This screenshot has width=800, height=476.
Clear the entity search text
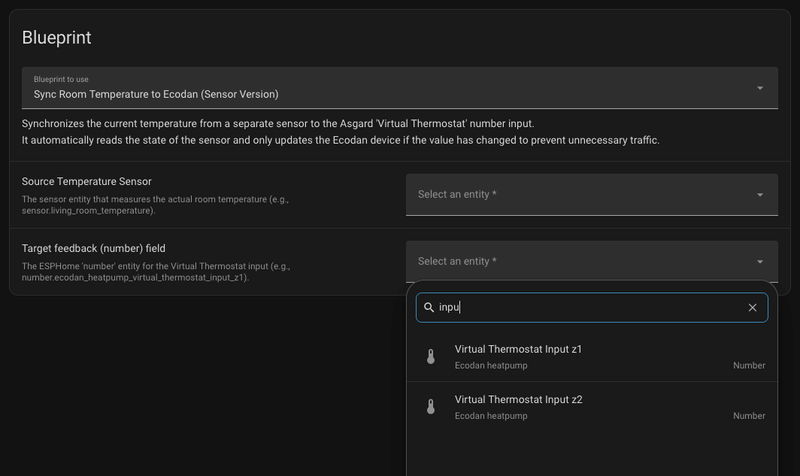click(752, 308)
